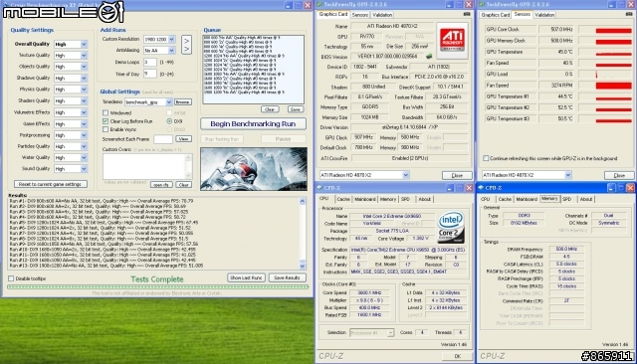Toggle the Windowed checkbox
This screenshot has height=364, width=637.
coord(106,112)
